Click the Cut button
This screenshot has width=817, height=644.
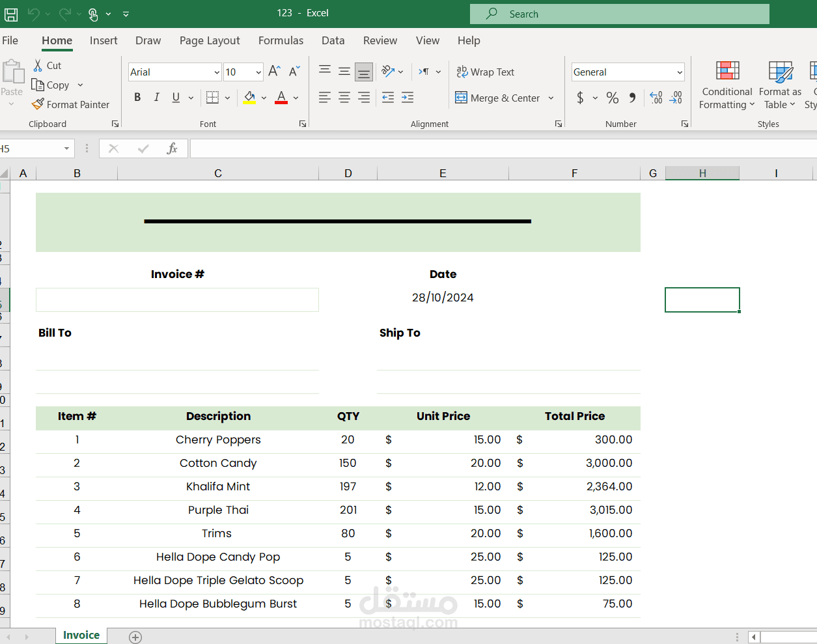click(x=47, y=66)
